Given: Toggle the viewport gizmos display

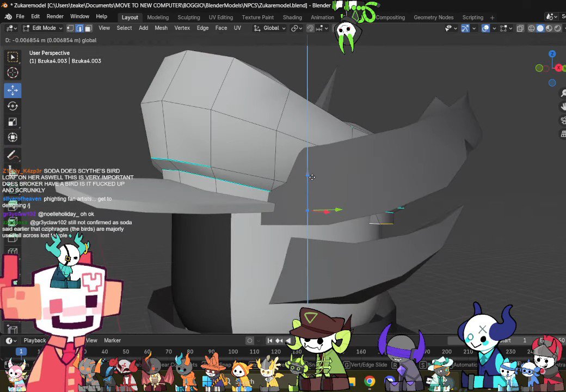Looking at the screenshot, I should [x=465, y=28].
